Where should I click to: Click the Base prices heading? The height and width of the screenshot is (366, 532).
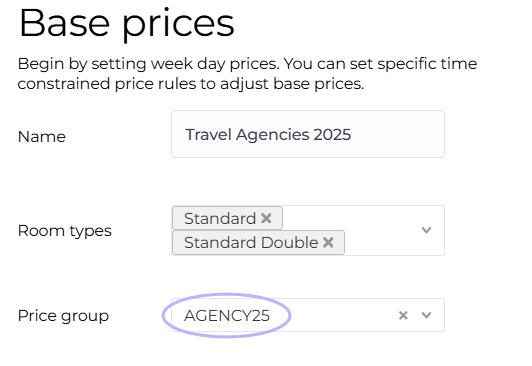coord(127,24)
